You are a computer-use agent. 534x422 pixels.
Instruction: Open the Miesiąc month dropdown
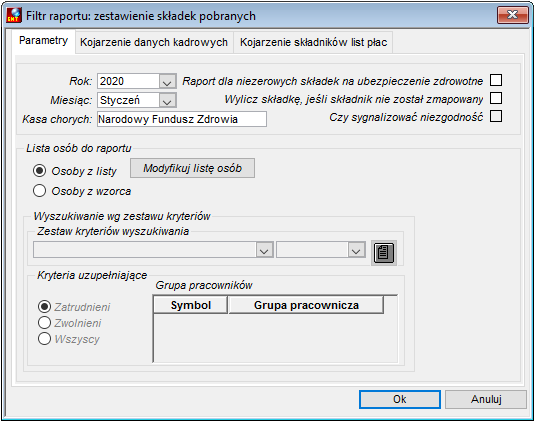167,100
